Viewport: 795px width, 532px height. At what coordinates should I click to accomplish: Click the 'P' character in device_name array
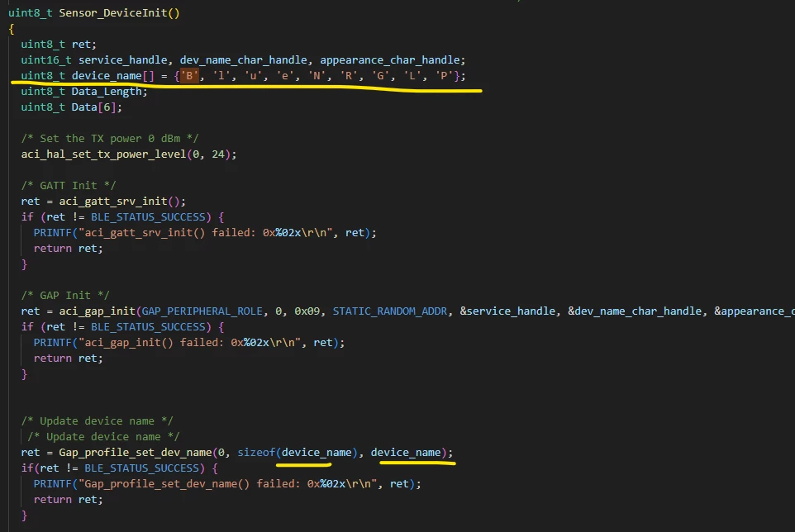444,75
